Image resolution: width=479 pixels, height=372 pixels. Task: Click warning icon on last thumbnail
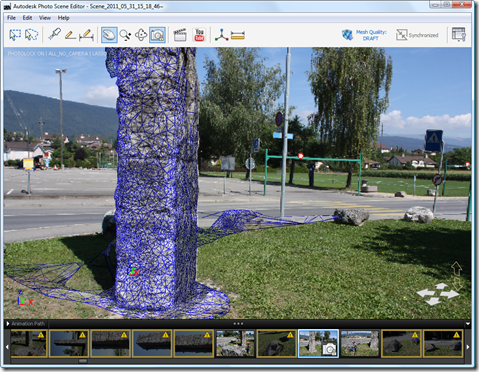456,335
